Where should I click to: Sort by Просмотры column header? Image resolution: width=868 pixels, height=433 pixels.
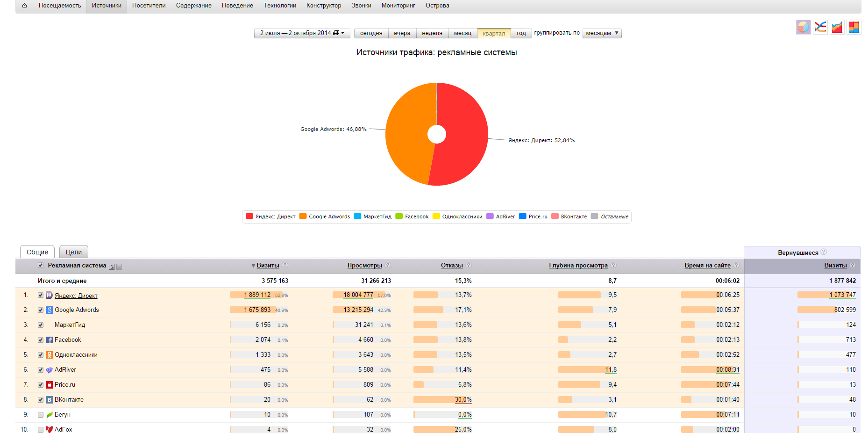click(x=365, y=266)
